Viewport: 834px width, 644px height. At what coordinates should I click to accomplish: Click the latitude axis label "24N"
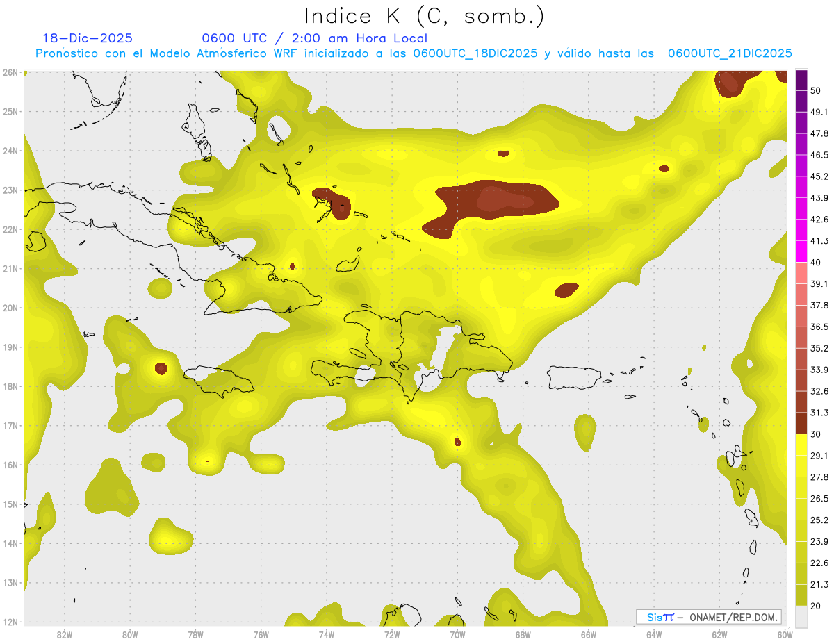coord(10,151)
